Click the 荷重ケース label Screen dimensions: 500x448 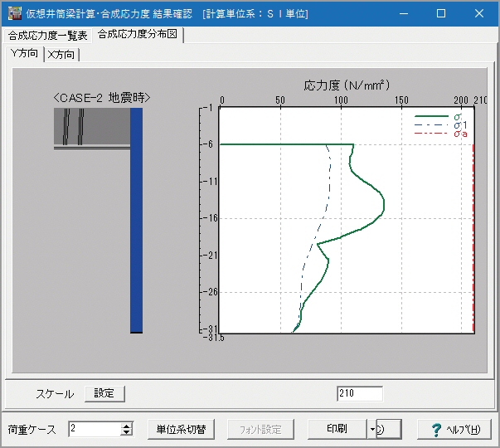[x=32, y=430]
